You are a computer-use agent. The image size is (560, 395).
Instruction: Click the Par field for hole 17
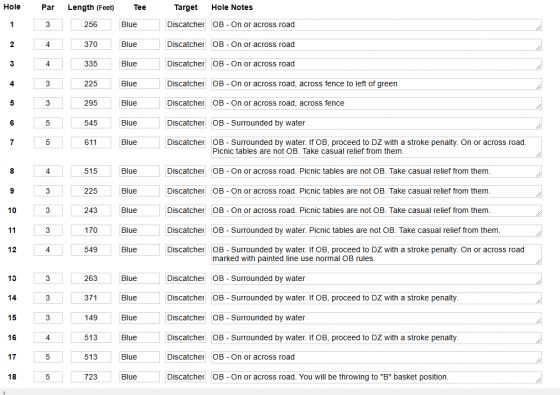(48, 357)
